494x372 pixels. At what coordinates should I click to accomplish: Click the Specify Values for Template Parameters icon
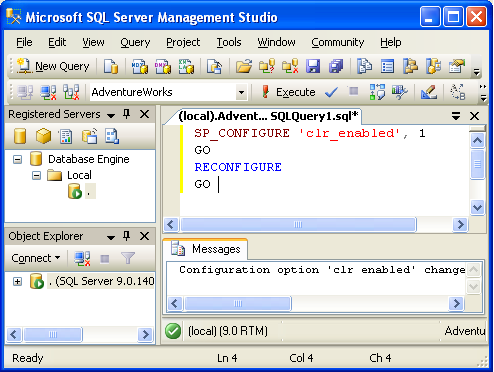[458, 92]
